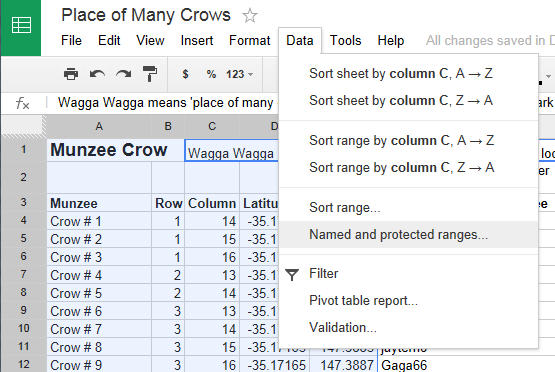
Task: Open the Tools menu
Action: tap(345, 40)
